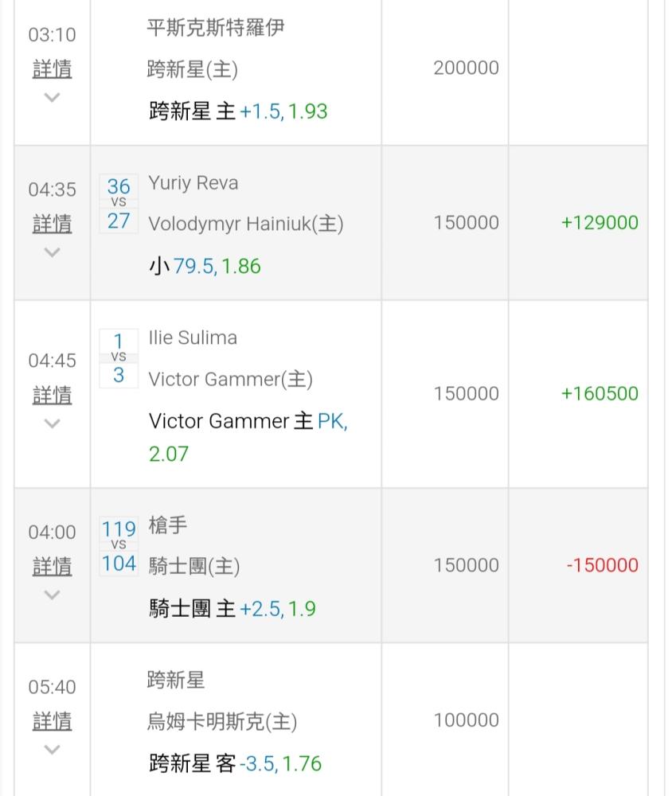Open 詳情 link for the 05:40 bet

53,721
